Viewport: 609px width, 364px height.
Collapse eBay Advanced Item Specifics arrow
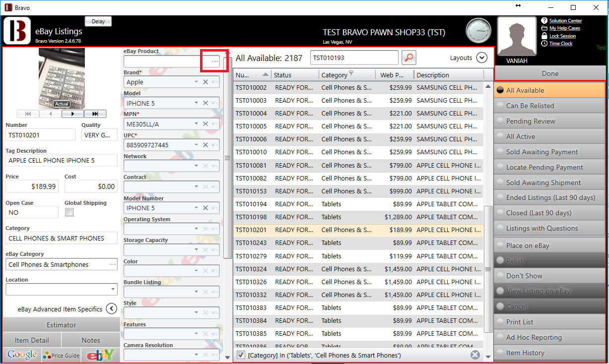(x=112, y=309)
